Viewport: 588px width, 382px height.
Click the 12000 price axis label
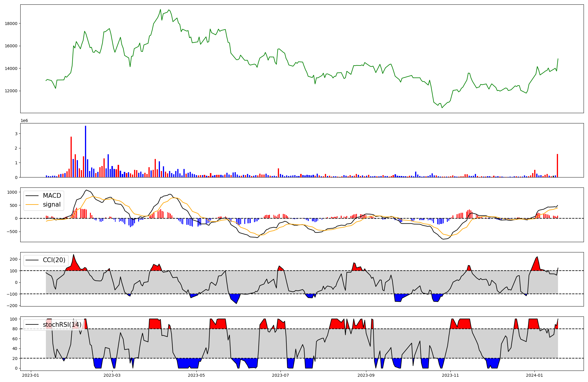point(11,91)
